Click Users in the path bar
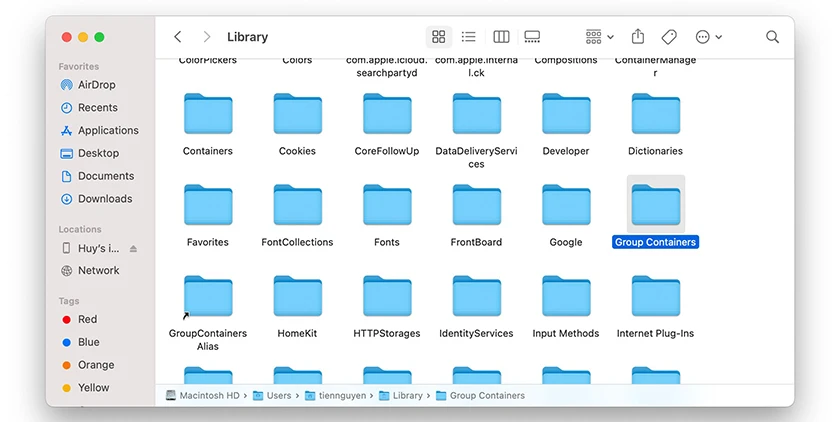The height and width of the screenshot is (422, 840). 272,396
